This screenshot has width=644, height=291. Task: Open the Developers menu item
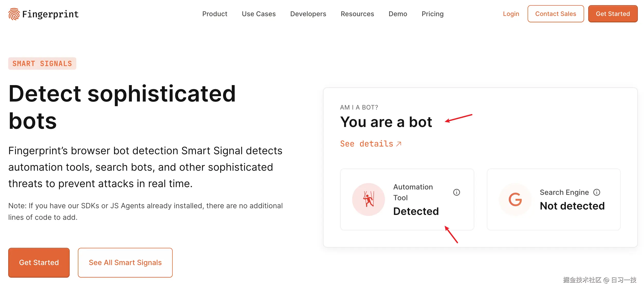click(x=308, y=14)
